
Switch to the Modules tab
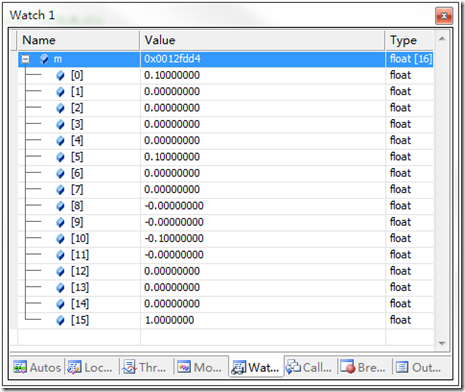coord(199,367)
